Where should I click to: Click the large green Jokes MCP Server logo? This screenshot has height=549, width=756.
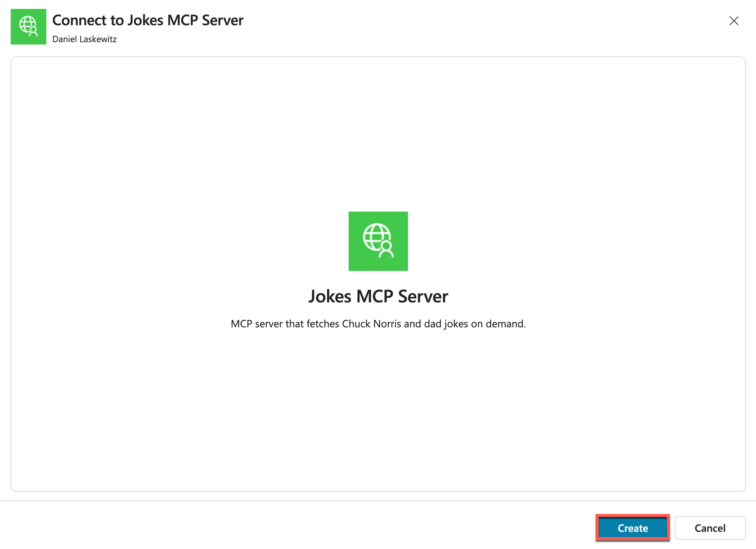tap(378, 241)
